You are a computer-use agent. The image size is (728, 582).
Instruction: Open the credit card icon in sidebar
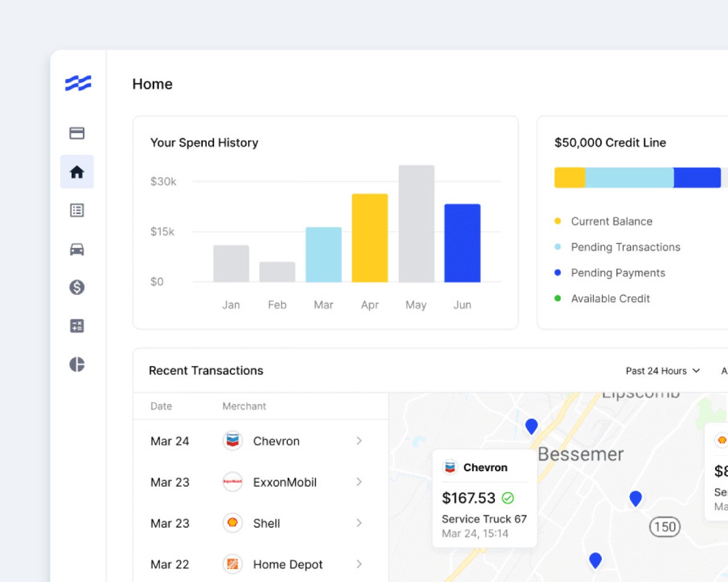tap(77, 133)
